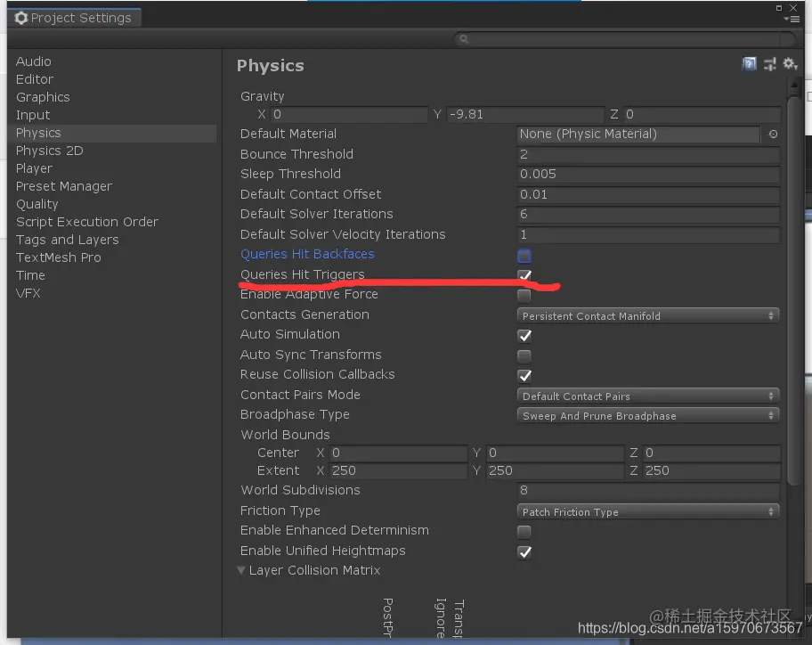Enable Enhanced Determinism checkbox
The width and height of the screenshot is (812, 645).
coord(524,532)
